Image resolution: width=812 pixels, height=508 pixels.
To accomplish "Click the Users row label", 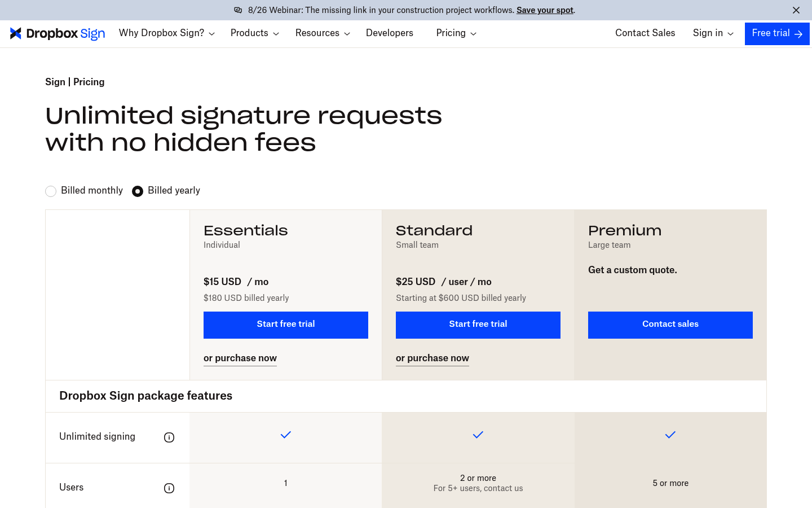I will [71, 487].
